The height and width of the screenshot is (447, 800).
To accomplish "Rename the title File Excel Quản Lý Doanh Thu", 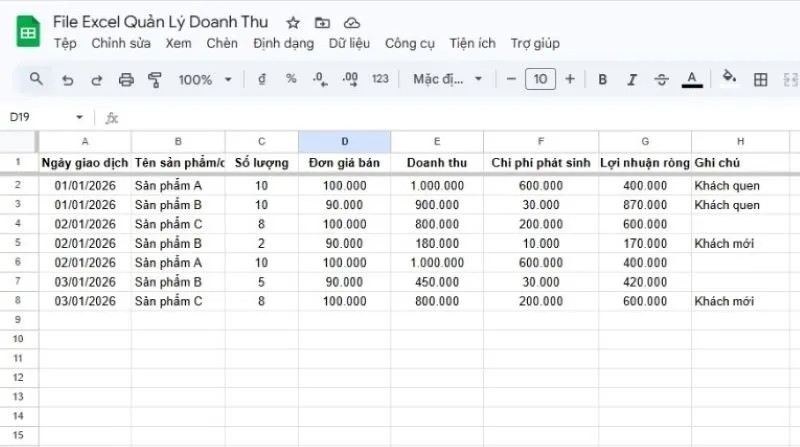I will 160,22.
